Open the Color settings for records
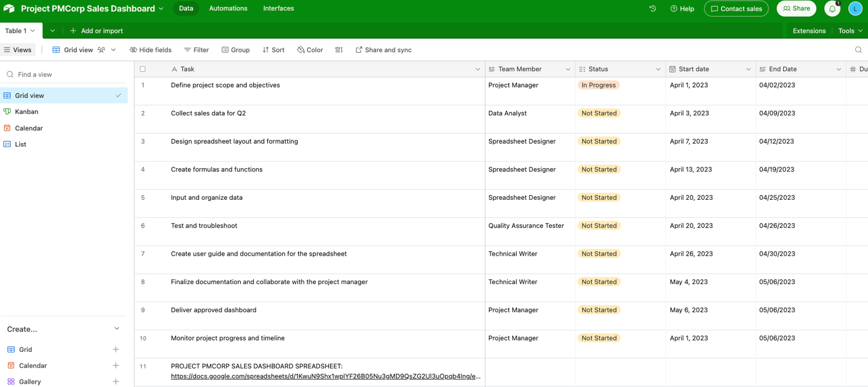The image size is (868, 387). click(310, 50)
